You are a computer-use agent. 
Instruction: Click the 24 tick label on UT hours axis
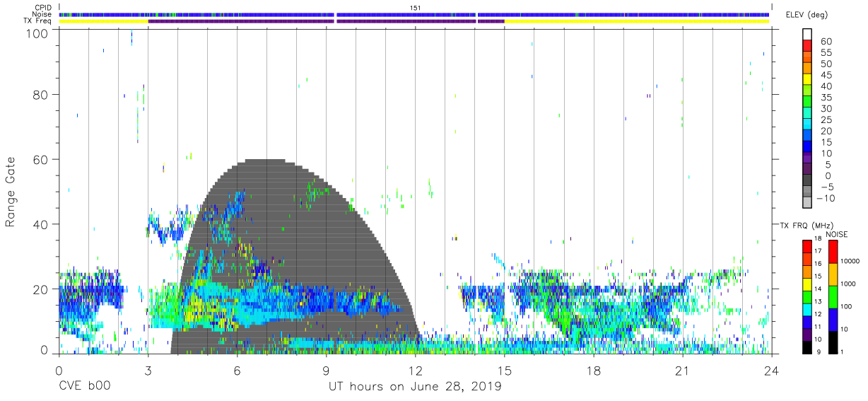click(771, 371)
